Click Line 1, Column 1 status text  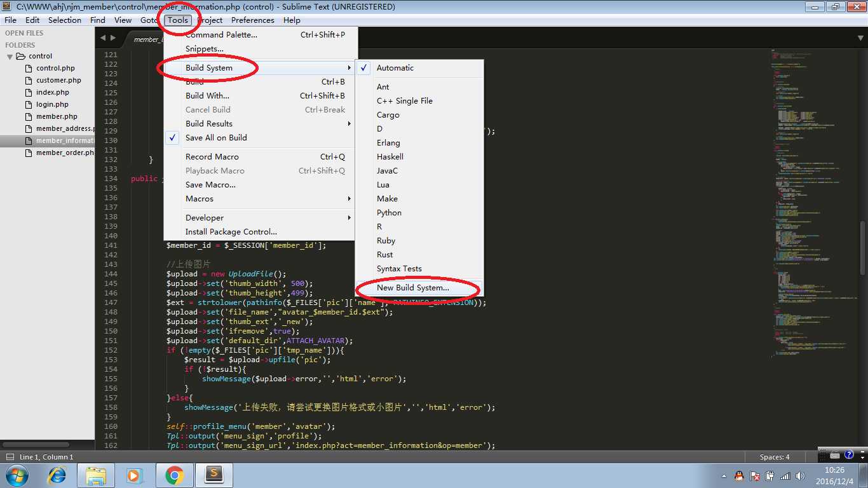tap(46, 457)
